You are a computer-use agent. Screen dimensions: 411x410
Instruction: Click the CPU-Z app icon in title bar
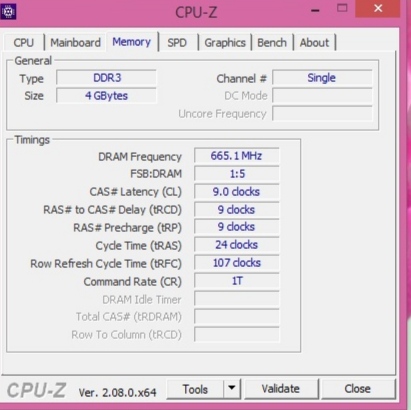pos(8,12)
